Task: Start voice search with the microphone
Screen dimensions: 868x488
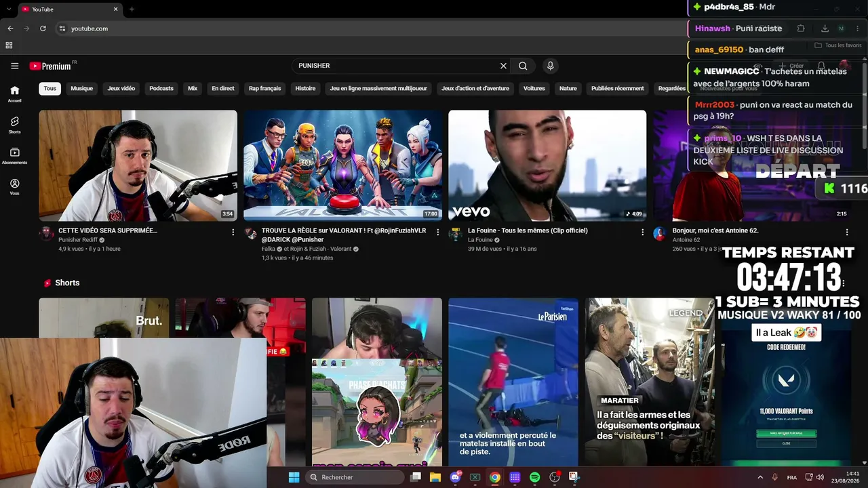Action: point(550,66)
